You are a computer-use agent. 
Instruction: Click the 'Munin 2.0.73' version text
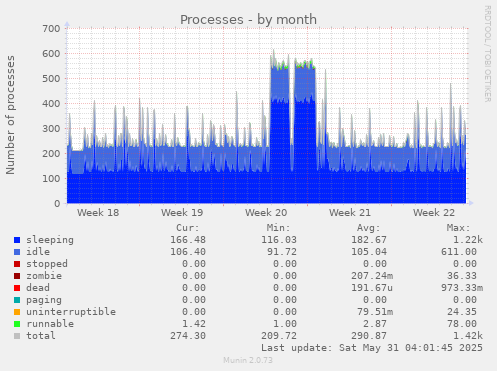coord(248,360)
